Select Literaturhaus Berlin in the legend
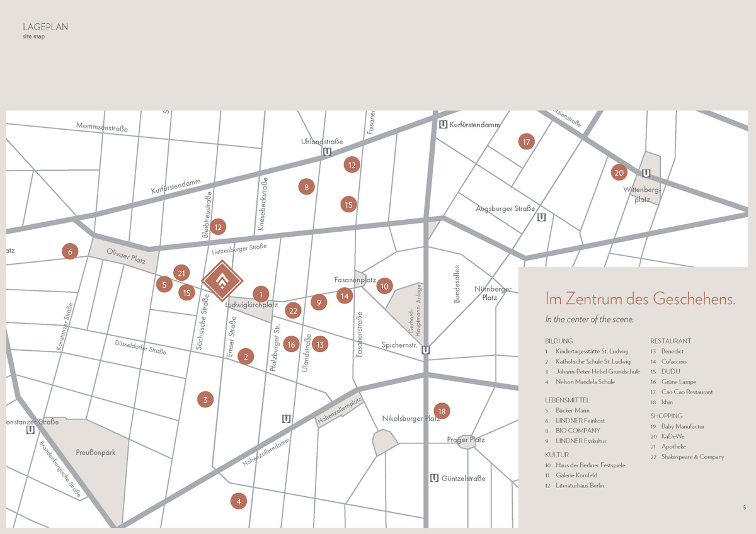Screen dimensions: 756x534 pos(580,486)
